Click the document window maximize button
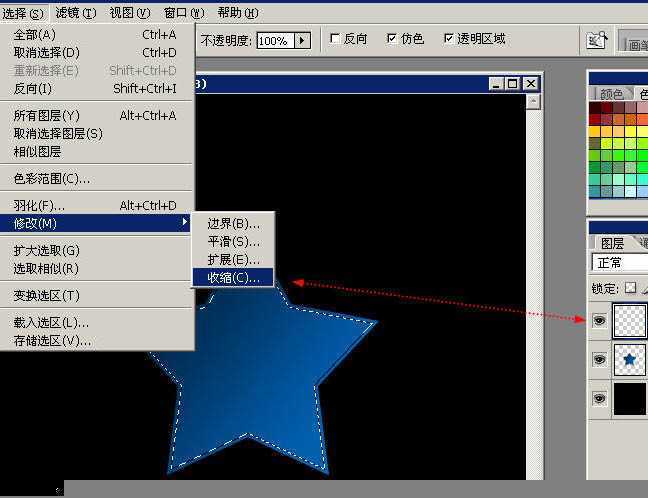This screenshot has width=648, height=498. coord(512,84)
